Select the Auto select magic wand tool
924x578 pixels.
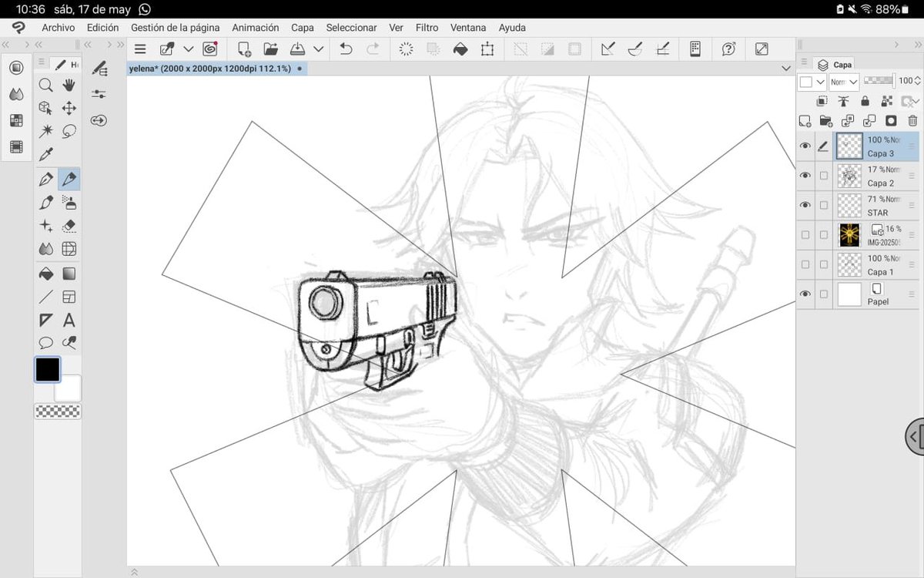[46, 131]
